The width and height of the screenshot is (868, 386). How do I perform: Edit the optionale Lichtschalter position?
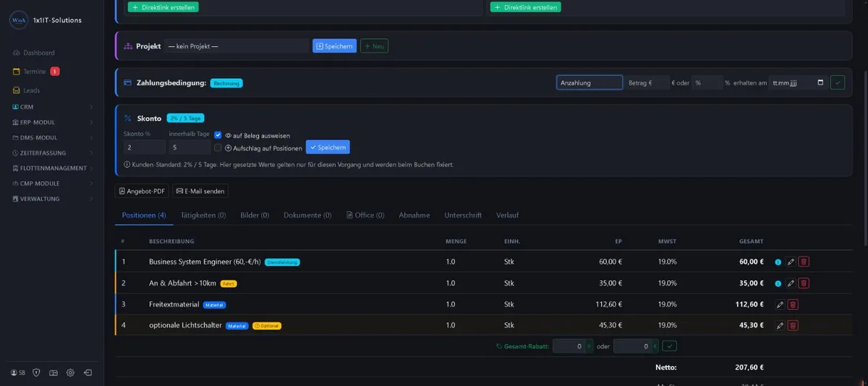point(780,325)
